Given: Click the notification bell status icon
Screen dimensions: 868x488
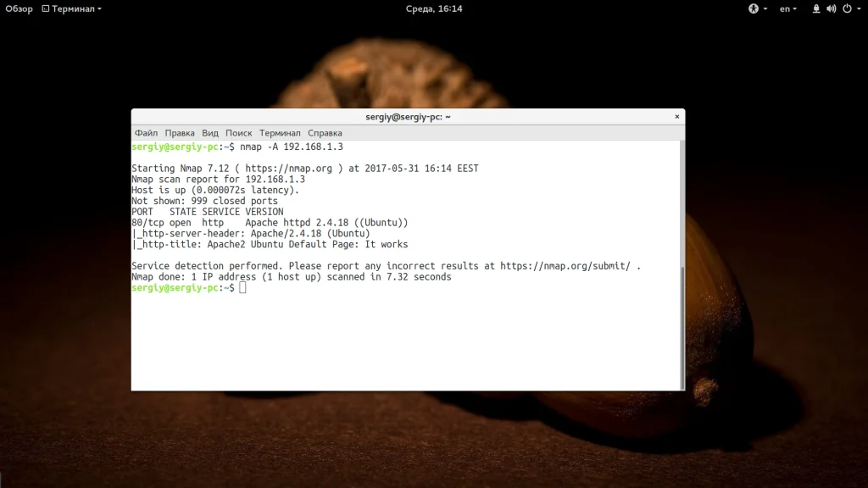Looking at the screenshot, I should tap(816, 8).
